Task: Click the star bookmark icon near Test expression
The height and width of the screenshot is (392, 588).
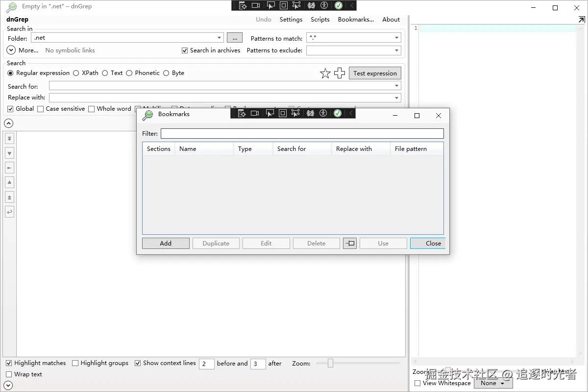Action: pyautogui.click(x=325, y=73)
